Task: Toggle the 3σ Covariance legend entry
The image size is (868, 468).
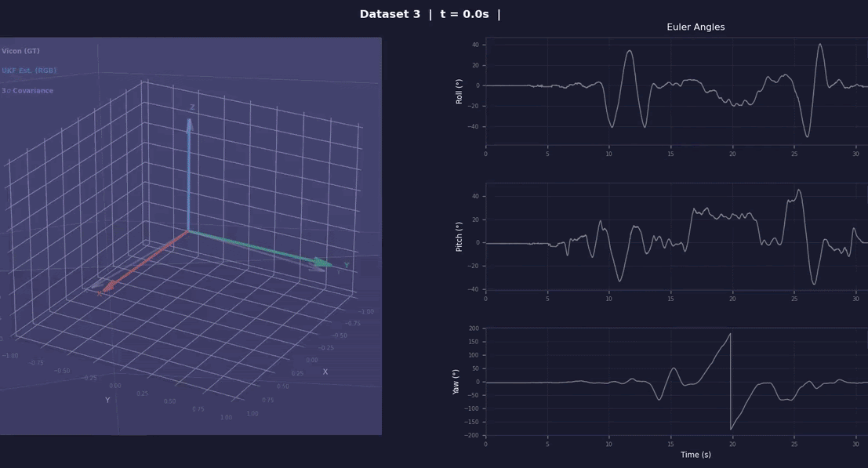Action: coord(27,91)
